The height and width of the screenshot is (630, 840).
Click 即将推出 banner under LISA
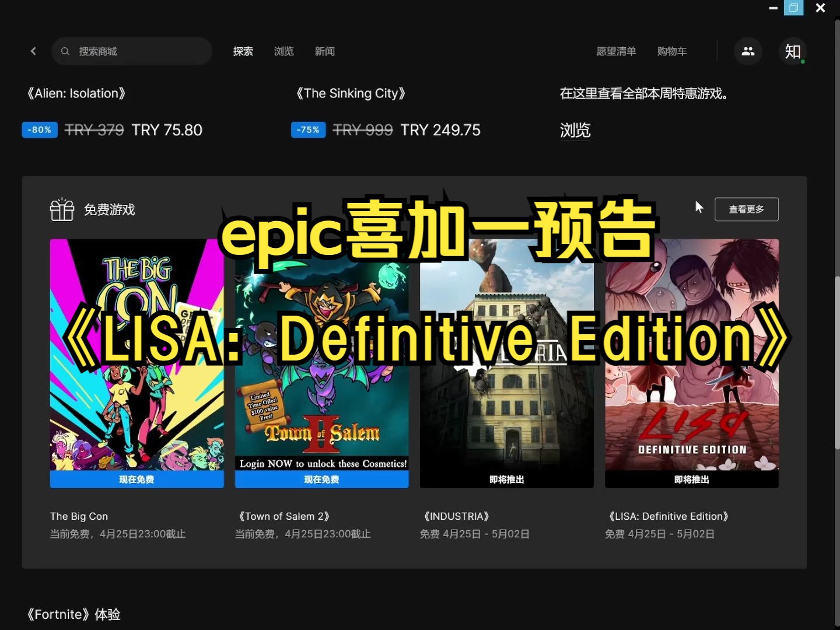pyautogui.click(x=692, y=480)
